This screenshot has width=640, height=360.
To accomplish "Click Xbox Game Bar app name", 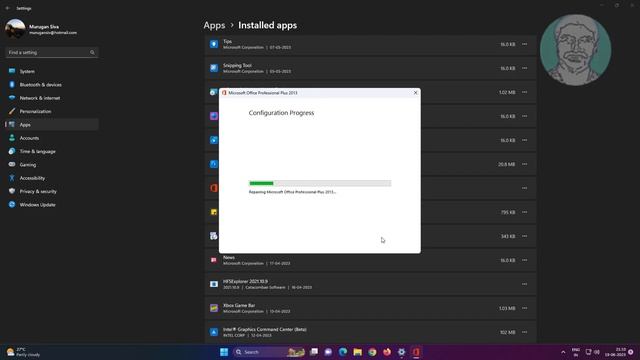I will coord(239,305).
